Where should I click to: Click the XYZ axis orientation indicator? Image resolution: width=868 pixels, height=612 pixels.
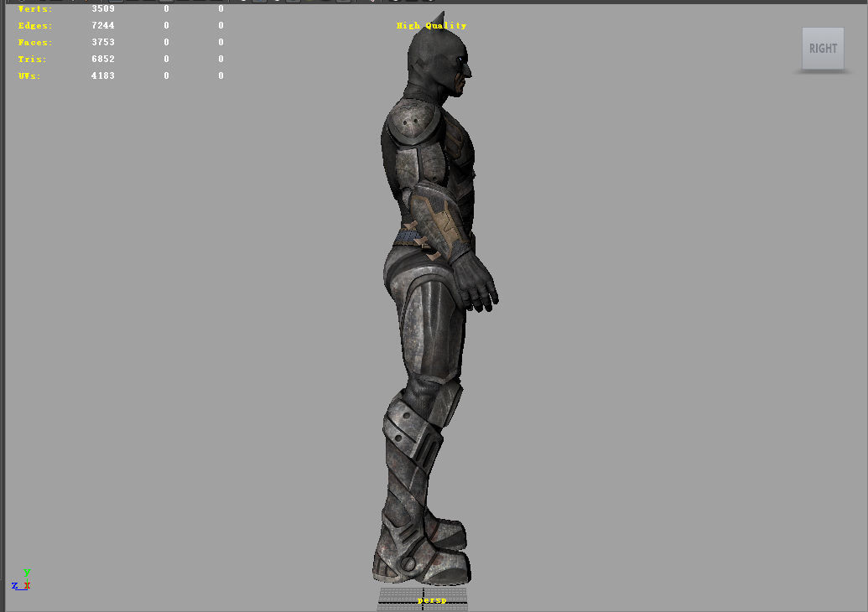point(21,580)
